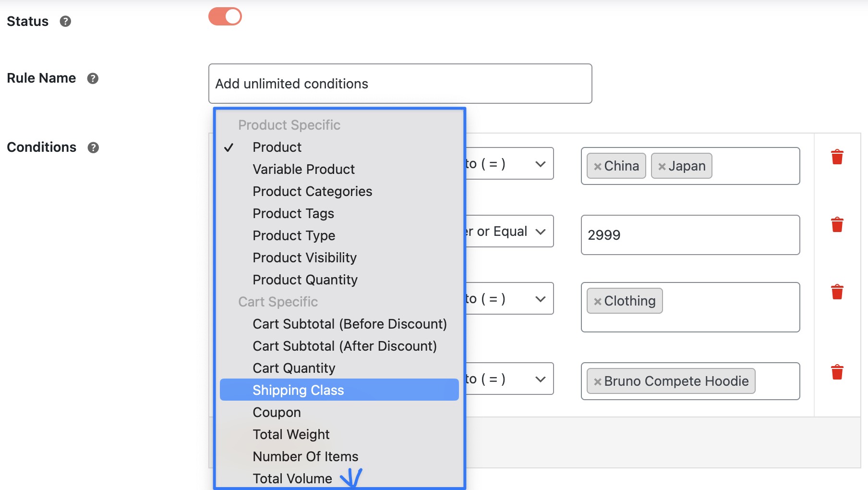Delete the Bruno Compete Hoodie condition row
This screenshot has width=868, height=490.
pyautogui.click(x=837, y=372)
